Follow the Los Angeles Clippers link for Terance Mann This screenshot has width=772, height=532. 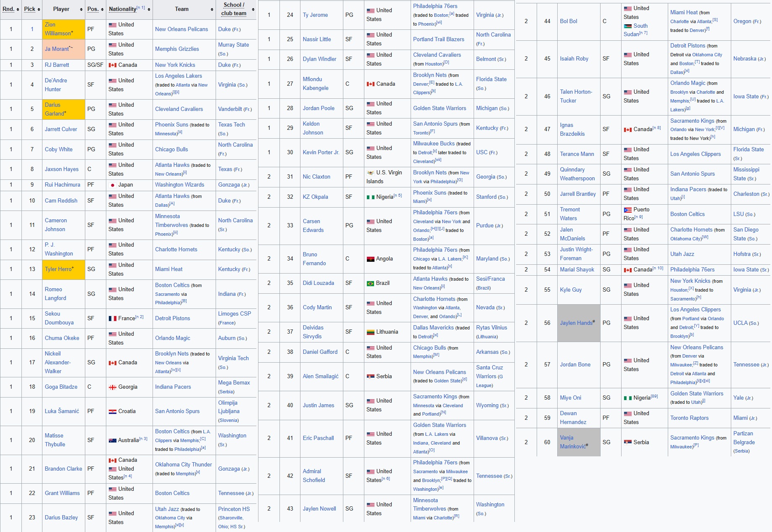pos(696,154)
